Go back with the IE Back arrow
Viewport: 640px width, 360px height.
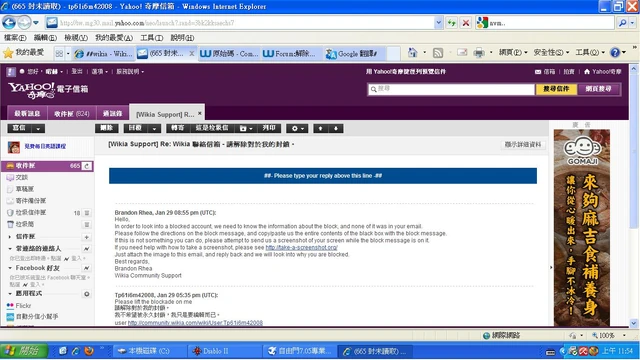pyautogui.click(x=9, y=22)
